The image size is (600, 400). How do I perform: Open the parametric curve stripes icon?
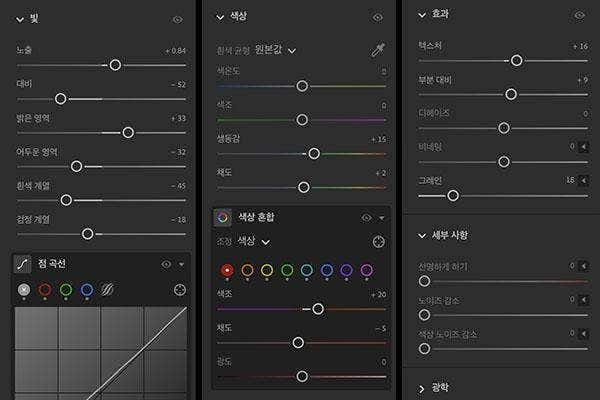tap(108, 290)
